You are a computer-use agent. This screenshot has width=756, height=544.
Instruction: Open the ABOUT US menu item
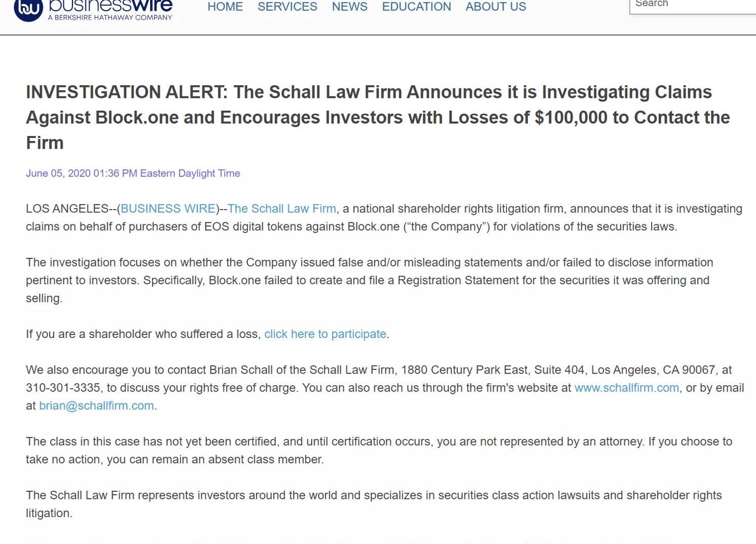(x=496, y=7)
